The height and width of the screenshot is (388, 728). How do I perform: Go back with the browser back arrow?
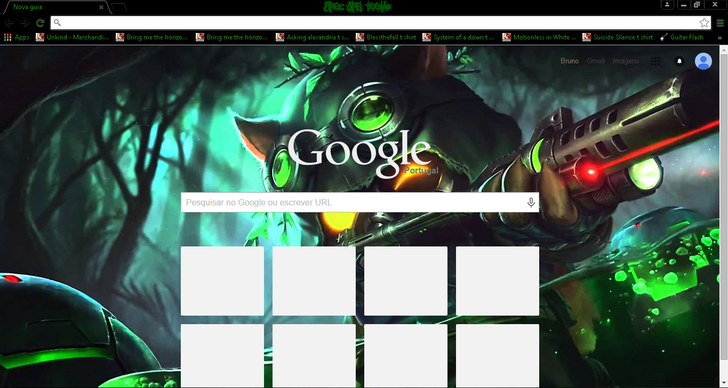pyautogui.click(x=9, y=23)
